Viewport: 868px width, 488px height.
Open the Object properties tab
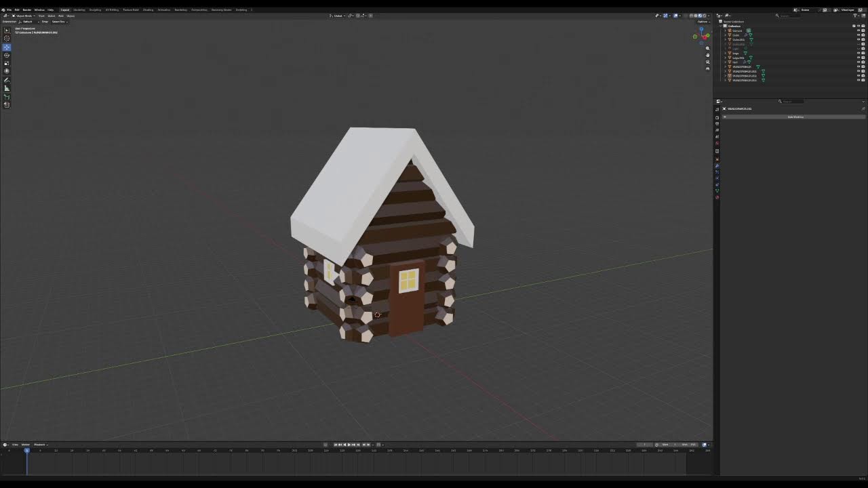[717, 159]
